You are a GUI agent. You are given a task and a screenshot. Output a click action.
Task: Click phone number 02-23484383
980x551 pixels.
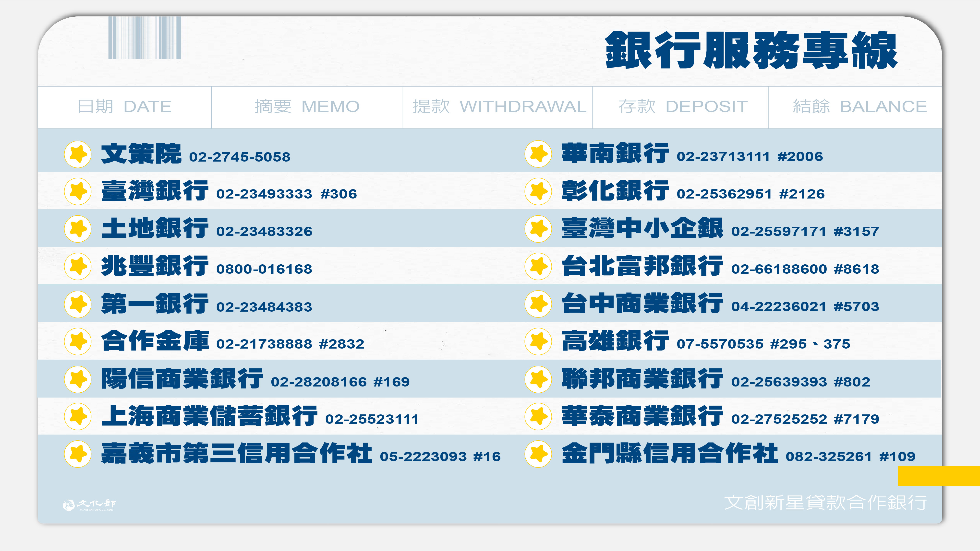tap(264, 307)
